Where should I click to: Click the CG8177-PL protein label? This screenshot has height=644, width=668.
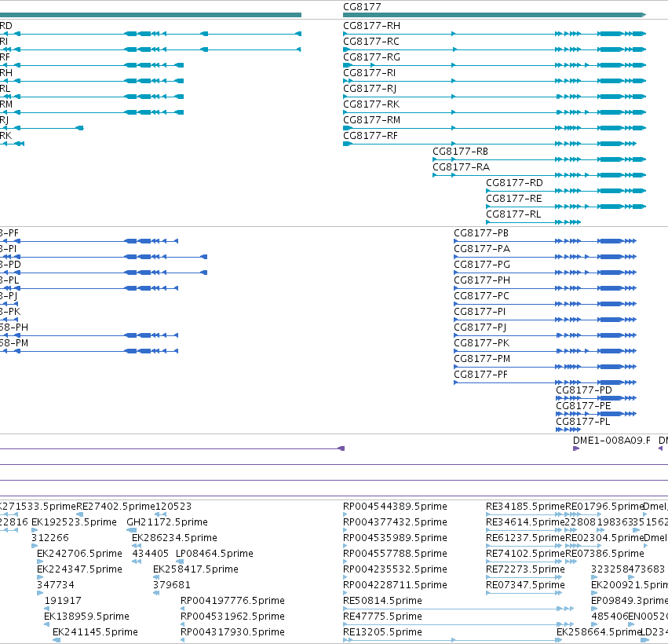click(582, 422)
